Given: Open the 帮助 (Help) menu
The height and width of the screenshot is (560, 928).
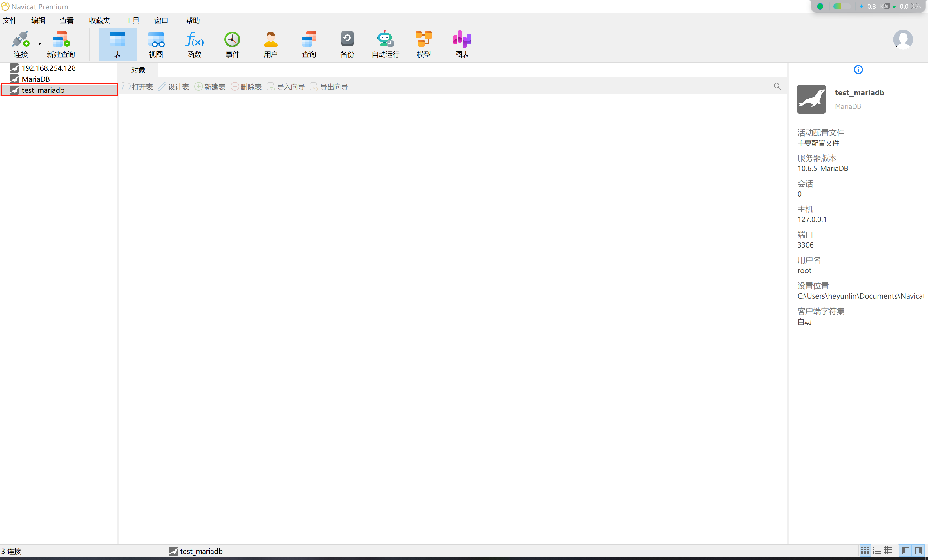Looking at the screenshot, I should 193,20.
